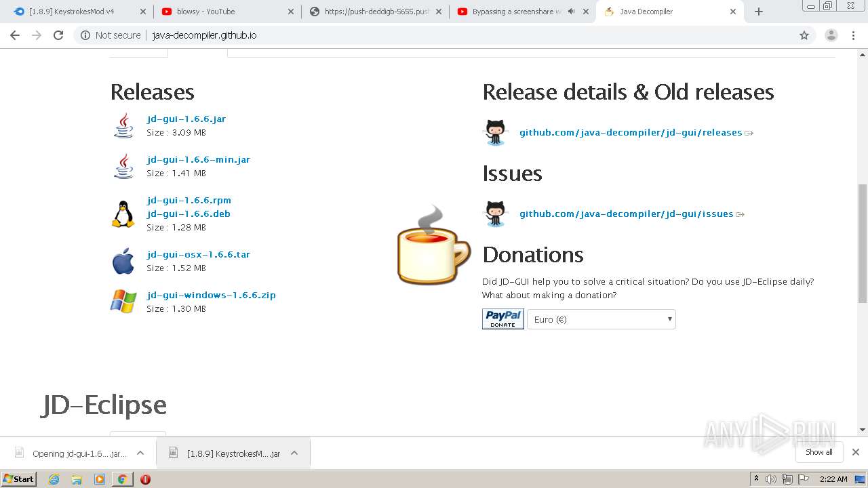Click the Donations heading
This screenshot has height=488, width=868.
click(533, 255)
